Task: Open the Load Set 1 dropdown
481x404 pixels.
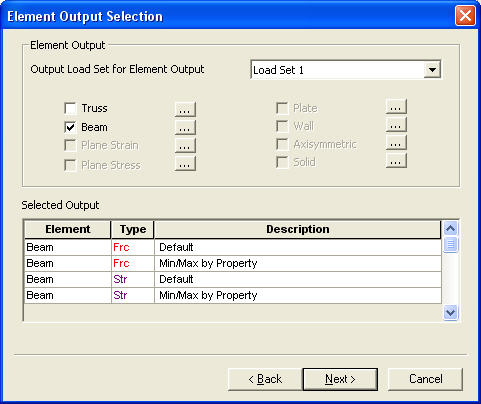Action: tap(432, 70)
